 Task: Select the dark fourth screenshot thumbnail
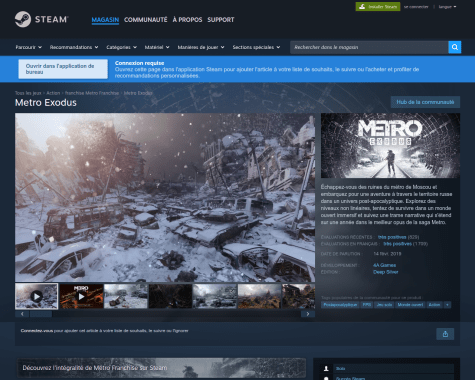pos(170,296)
